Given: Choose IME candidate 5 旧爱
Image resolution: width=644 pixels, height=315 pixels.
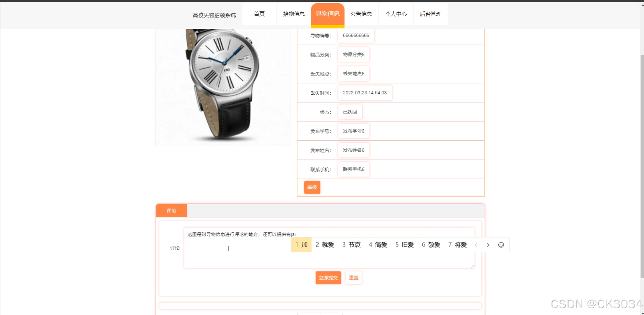Looking at the screenshot, I should 405,245.
